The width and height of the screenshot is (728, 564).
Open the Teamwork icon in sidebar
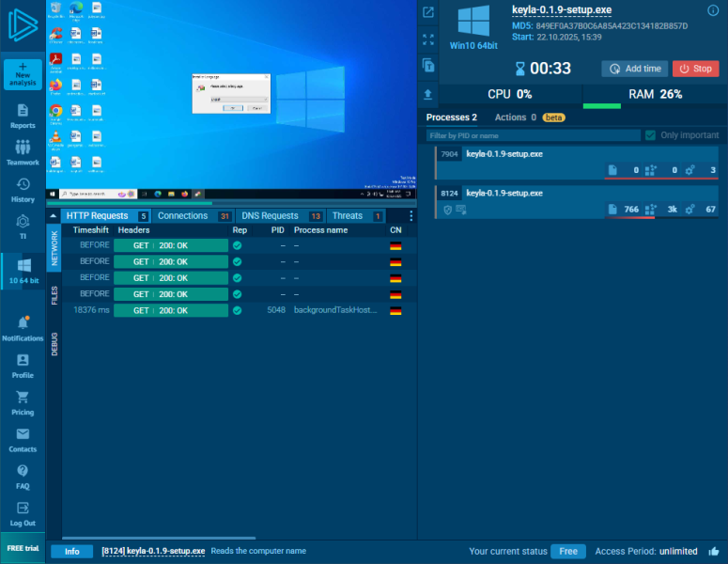click(x=23, y=152)
